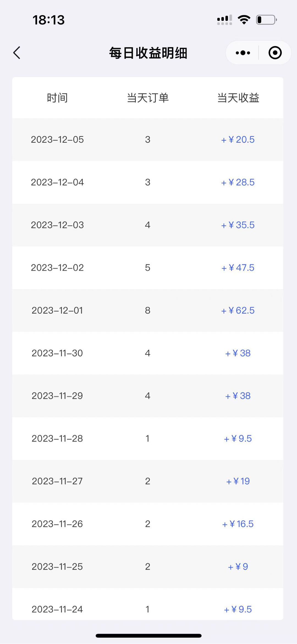
Task: Tap the back arrow icon
Action: pyautogui.click(x=17, y=53)
